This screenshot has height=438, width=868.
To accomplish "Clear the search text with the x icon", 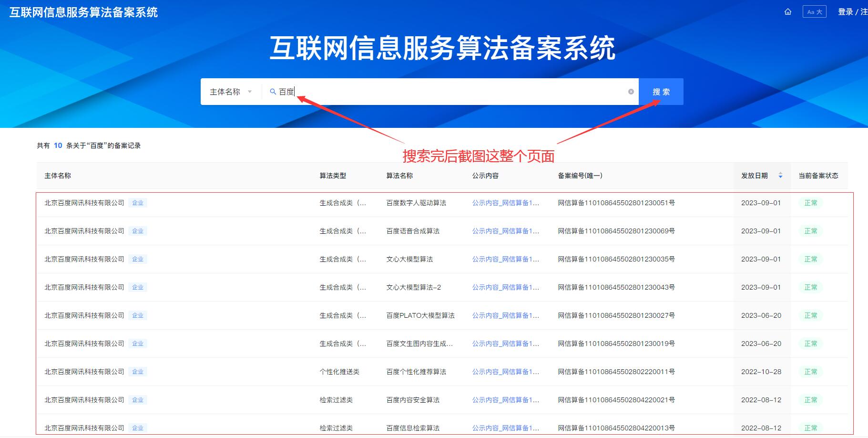I will click(631, 92).
